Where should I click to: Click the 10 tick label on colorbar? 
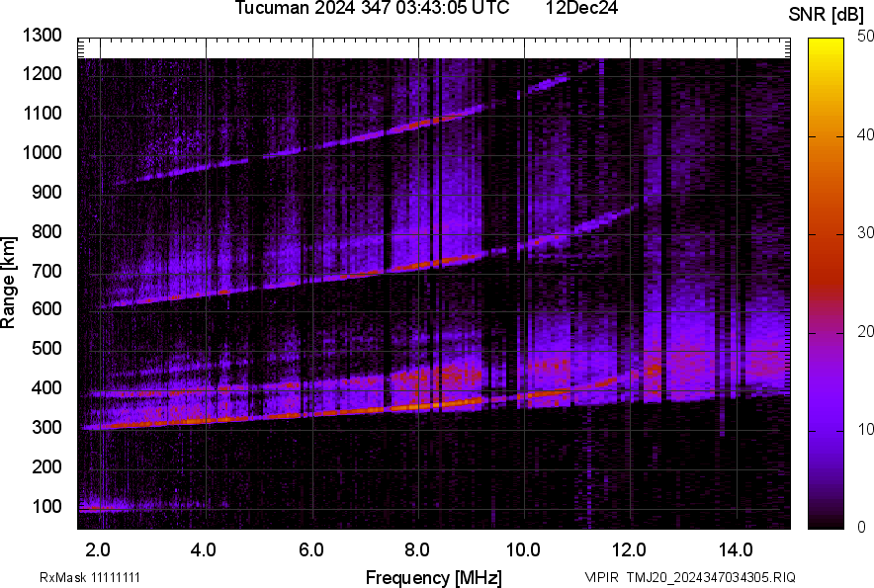pos(866,429)
